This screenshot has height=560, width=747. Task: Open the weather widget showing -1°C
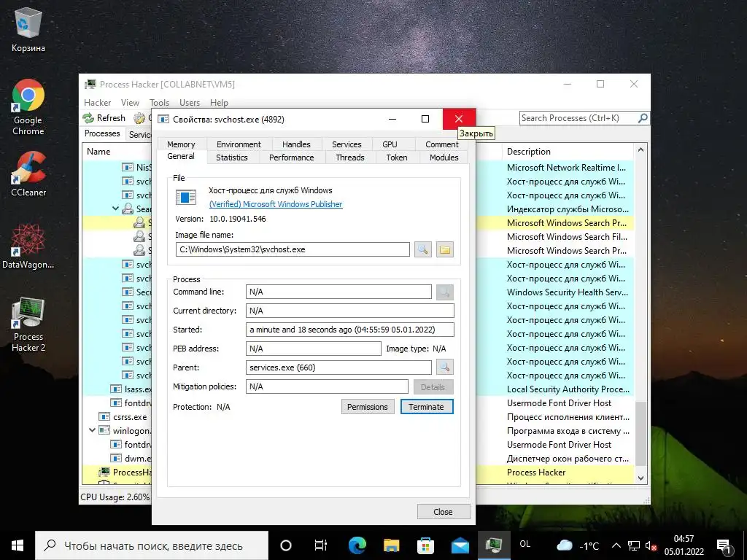[x=578, y=545]
